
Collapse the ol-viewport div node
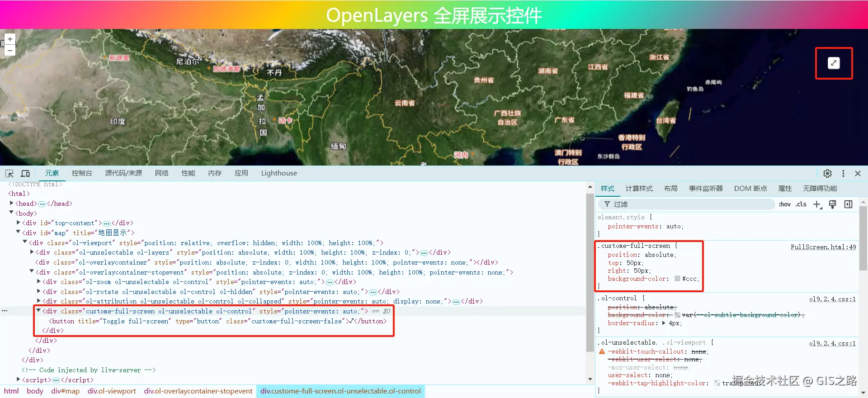click(25, 242)
